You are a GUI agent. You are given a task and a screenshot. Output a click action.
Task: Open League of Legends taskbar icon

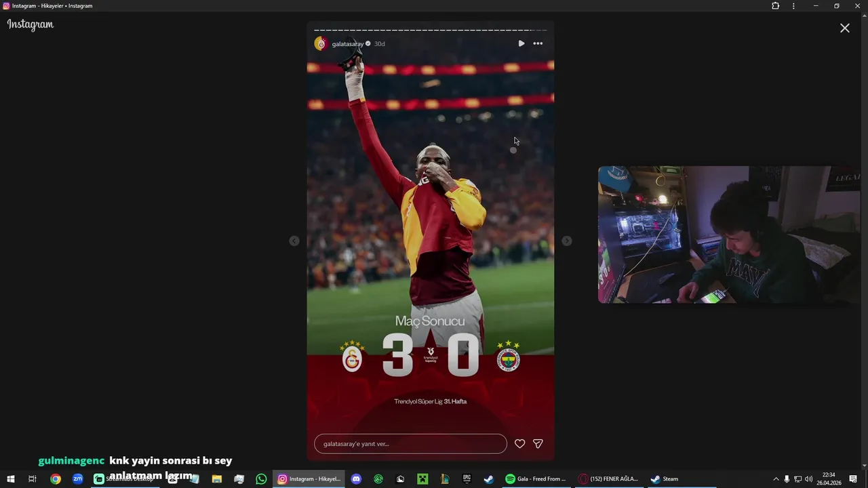(445, 479)
